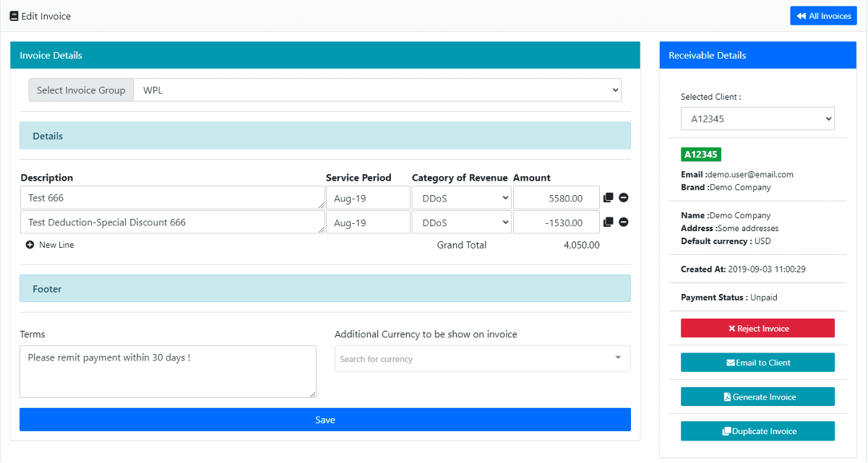
Task: Duplicate the Special Discount 666 line
Action: [608, 222]
